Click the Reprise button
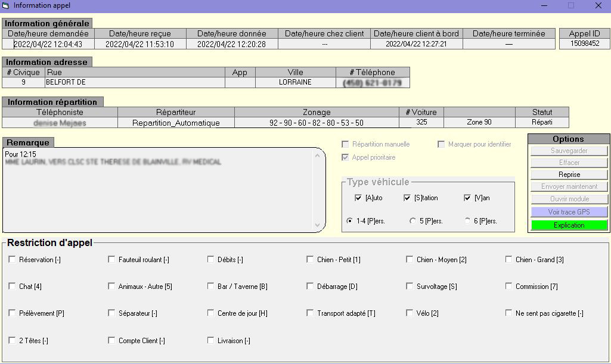 [x=569, y=175]
